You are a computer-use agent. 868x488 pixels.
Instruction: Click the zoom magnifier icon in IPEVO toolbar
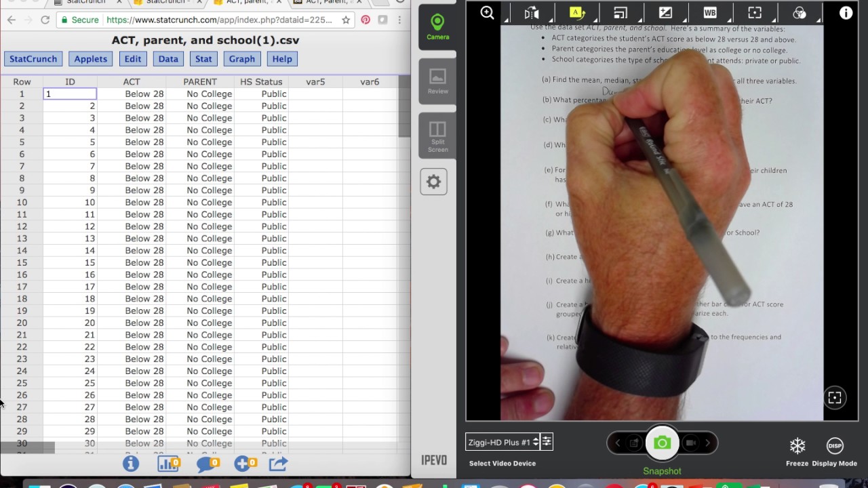pyautogui.click(x=487, y=13)
